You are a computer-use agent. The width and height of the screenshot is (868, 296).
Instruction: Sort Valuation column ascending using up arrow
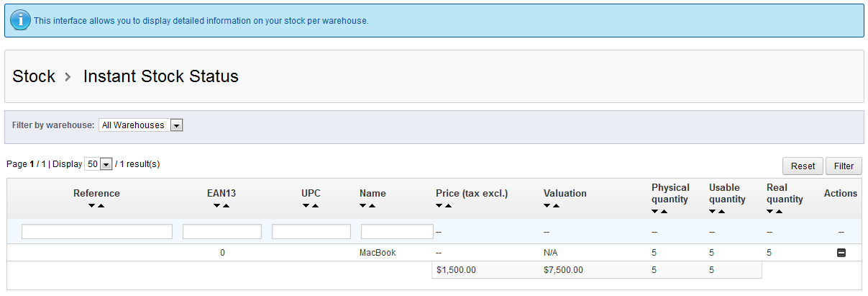(x=557, y=207)
